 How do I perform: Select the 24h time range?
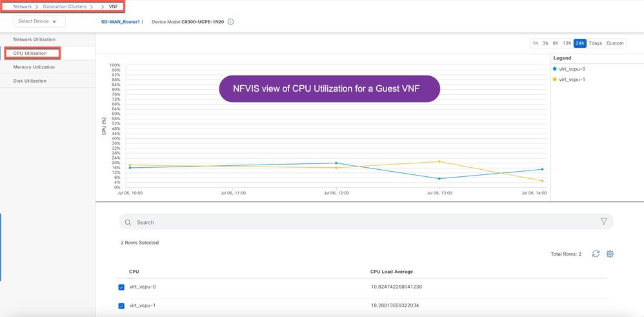580,43
